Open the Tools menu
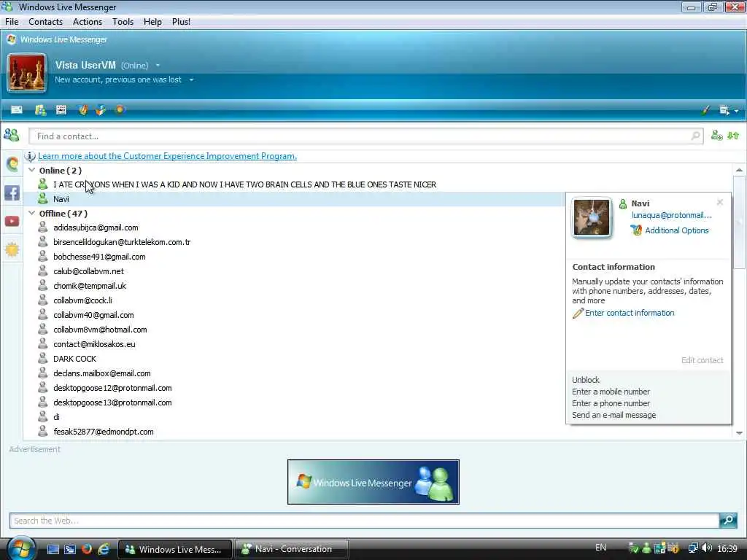The image size is (747, 560). click(123, 21)
